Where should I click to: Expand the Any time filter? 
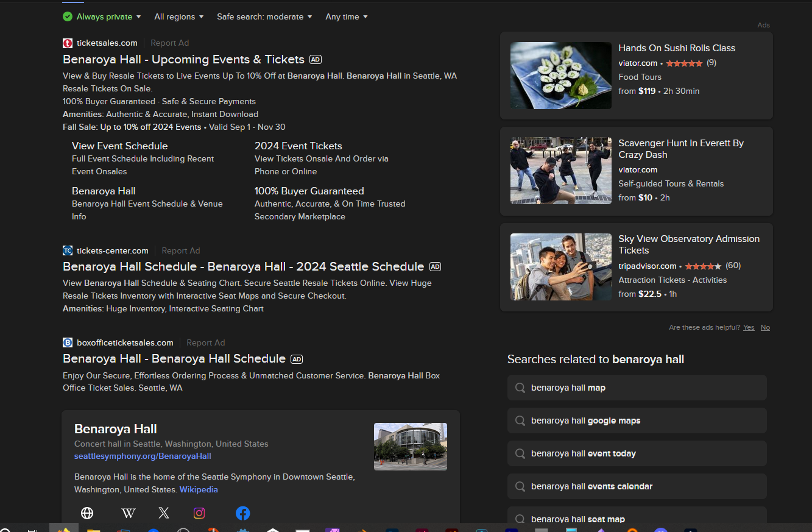pos(347,17)
